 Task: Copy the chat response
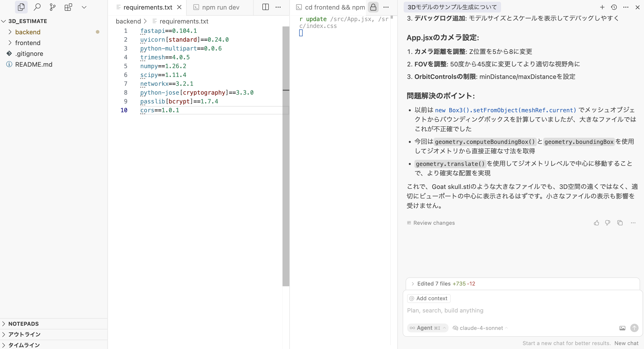pos(620,223)
